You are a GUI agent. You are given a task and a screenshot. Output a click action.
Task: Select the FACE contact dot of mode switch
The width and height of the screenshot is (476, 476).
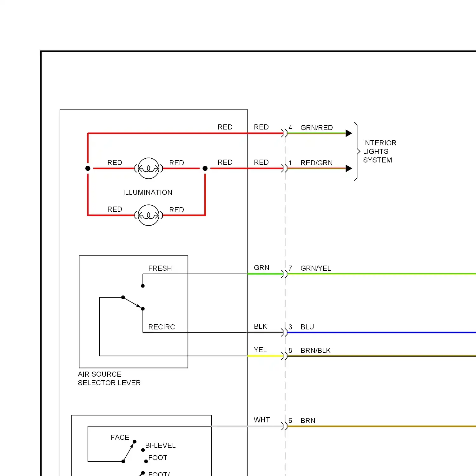pyautogui.click(x=135, y=442)
